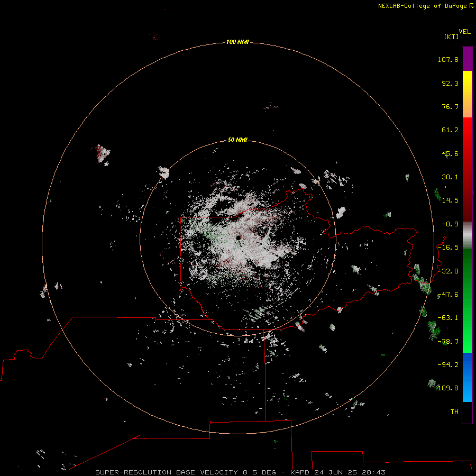Click the TH legend label
The width and height of the screenshot is (476, 476).
(454, 412)
